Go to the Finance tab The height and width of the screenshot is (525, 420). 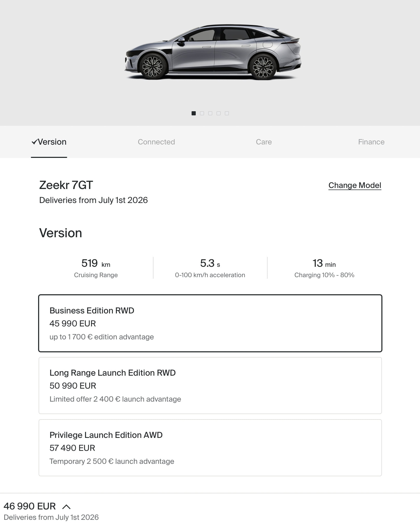point(371,142)
